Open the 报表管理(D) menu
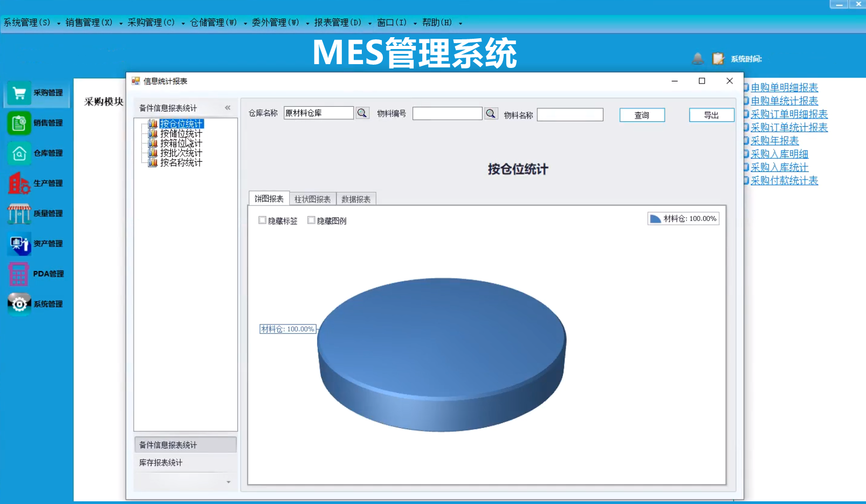 [x=338, y=23]
